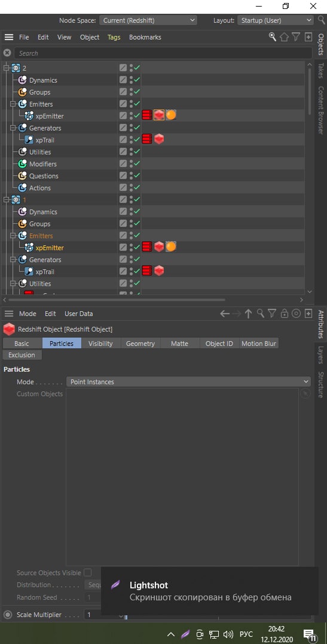
Task: Switch to the Visibility tab
Action: pyautogui.click(x=100, y=344)
